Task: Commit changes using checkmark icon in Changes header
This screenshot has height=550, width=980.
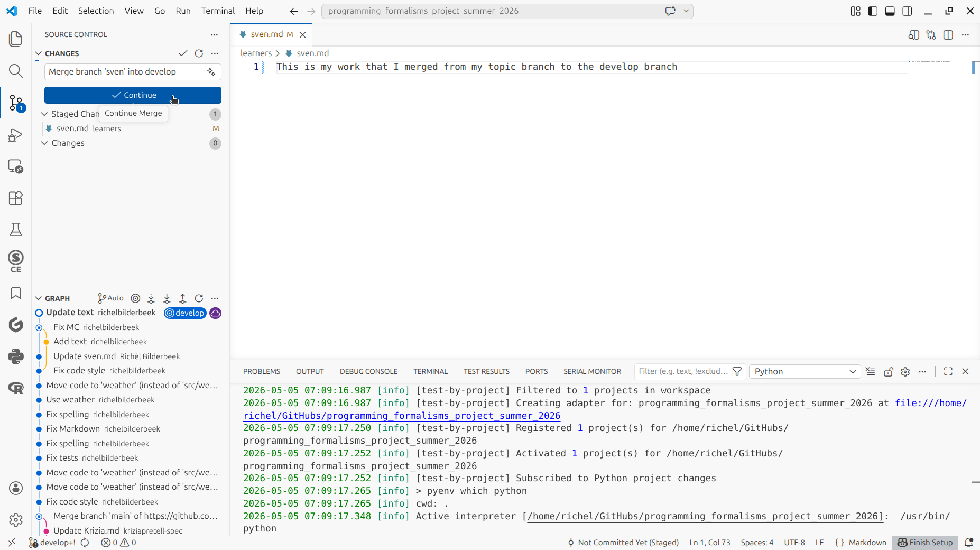Action: point(183,53)
